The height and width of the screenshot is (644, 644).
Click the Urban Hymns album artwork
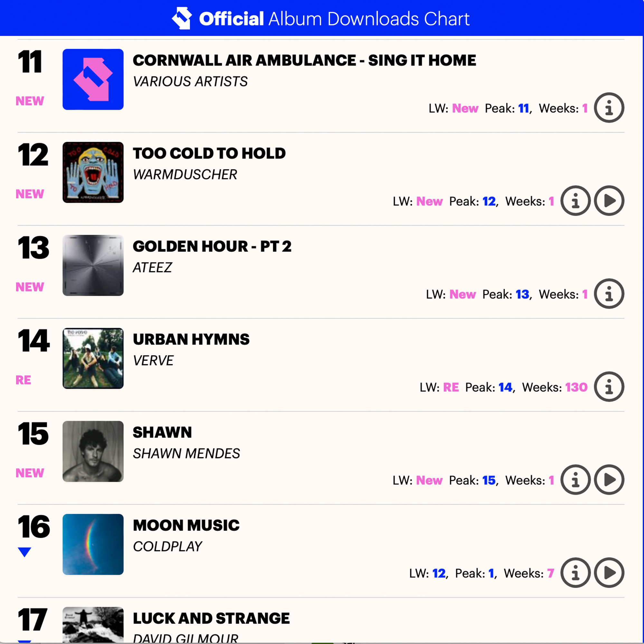pyautogui.click(x=93, y=358)
